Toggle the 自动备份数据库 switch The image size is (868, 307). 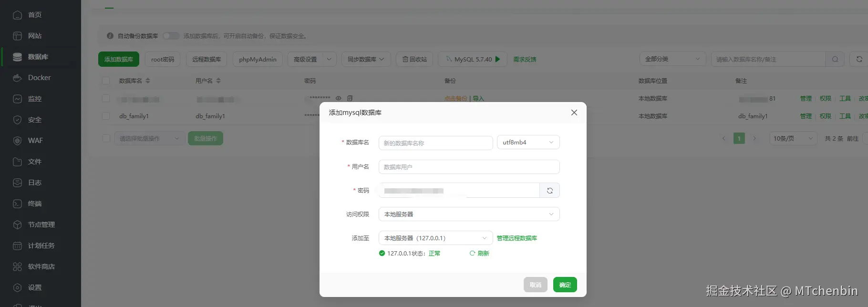click(x=171, y=36)
